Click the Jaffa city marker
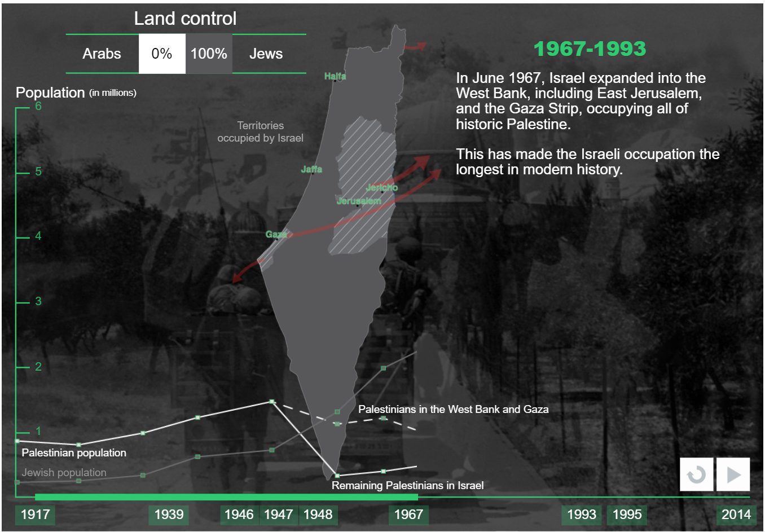The height and width of the screenshot is (532, 765). [311, 169]
